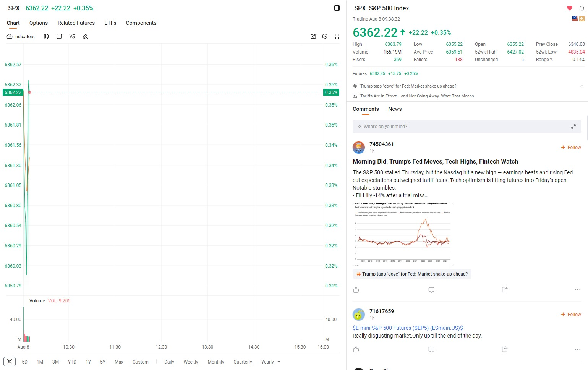Select the YTD time range
The image size is (588, 370).
pos(72,362)
